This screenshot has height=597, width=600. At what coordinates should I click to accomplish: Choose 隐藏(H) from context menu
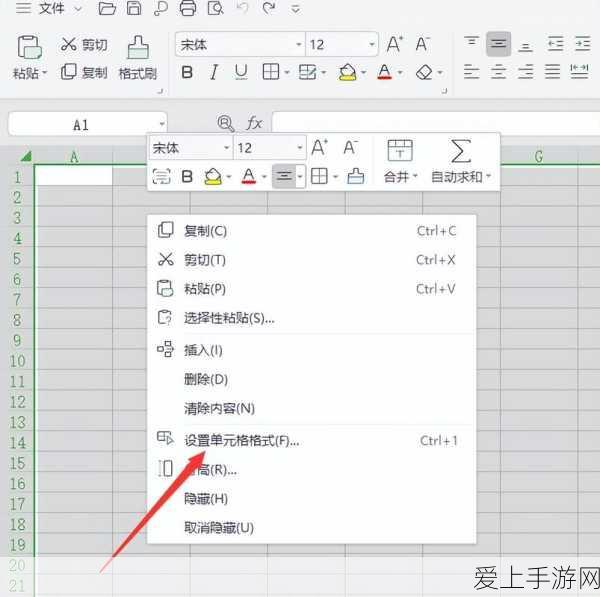[x=311, y=498]
